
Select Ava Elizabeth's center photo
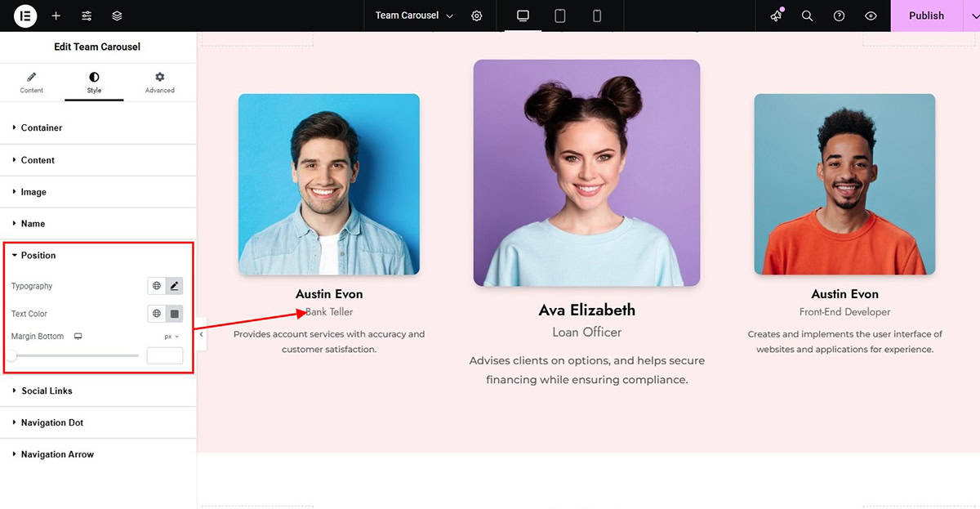(x=586, y=172)
